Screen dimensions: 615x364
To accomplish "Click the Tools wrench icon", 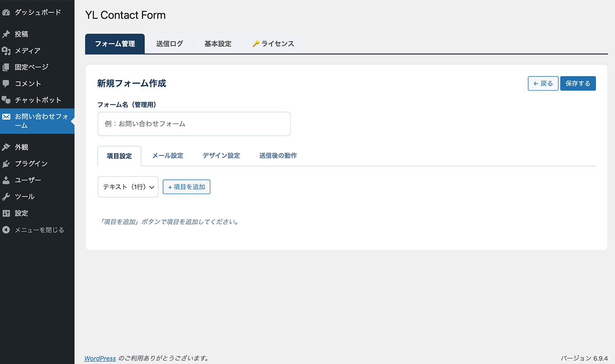I will (6, 197).
